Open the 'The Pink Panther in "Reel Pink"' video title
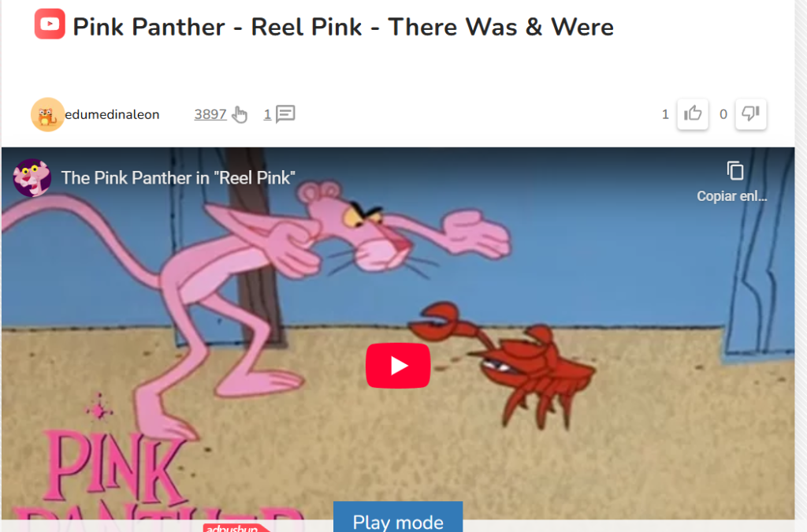The image size is (807, 532). pyautogui.click(x=178, y=177)
